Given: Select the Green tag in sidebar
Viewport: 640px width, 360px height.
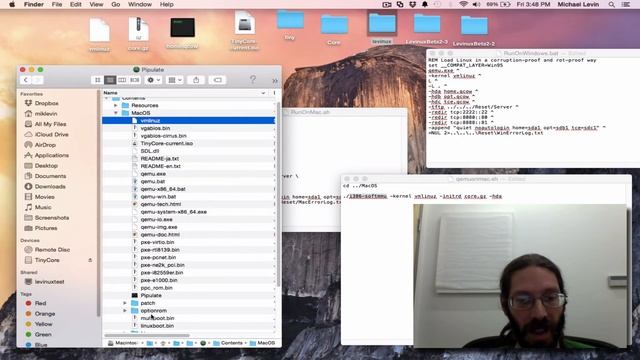Looking at the screenshot, I should click(x=42, y=334).
